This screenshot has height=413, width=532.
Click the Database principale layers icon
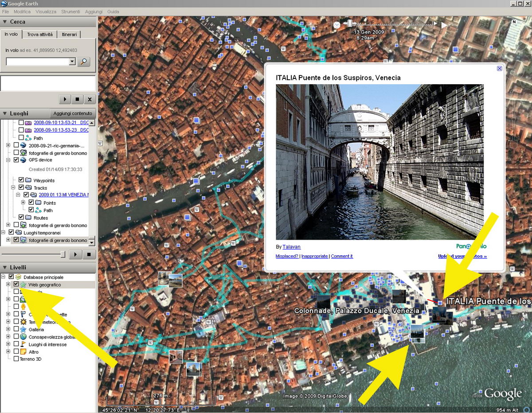[x=19, y=277]
